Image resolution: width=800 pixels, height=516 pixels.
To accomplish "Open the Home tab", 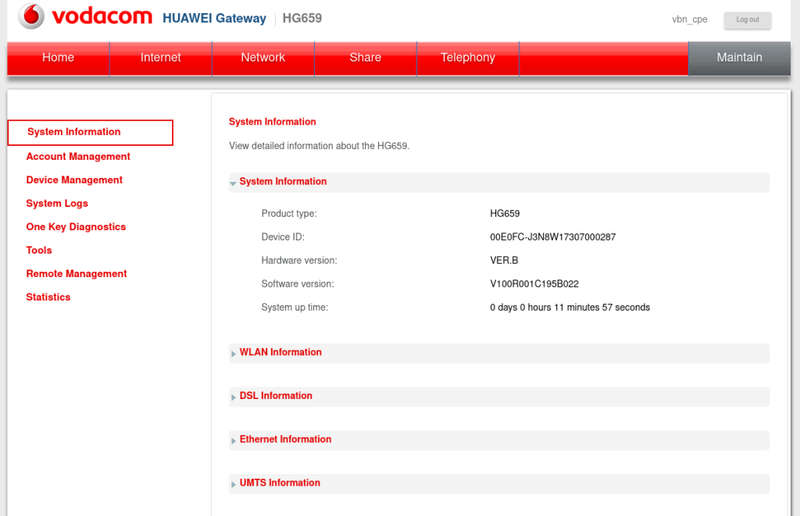I will (x=58, y=58).
